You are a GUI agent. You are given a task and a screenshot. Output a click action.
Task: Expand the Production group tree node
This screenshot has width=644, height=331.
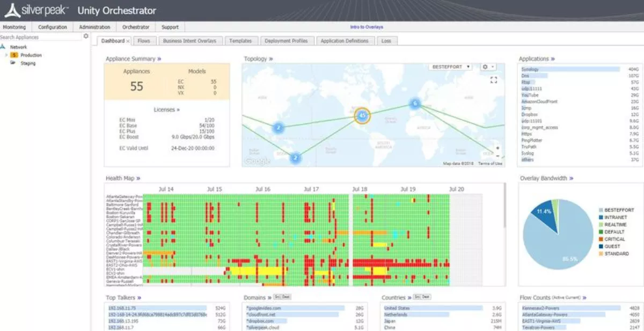[6, 55]
